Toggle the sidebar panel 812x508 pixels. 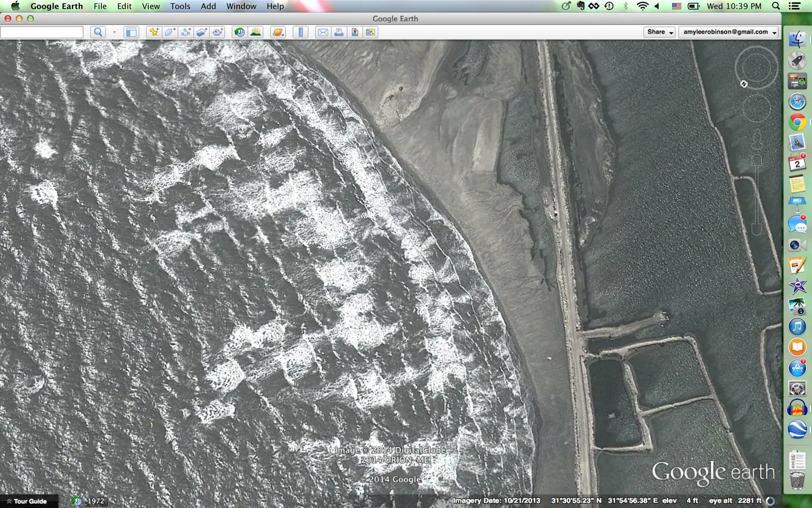(x=131, y=32)
